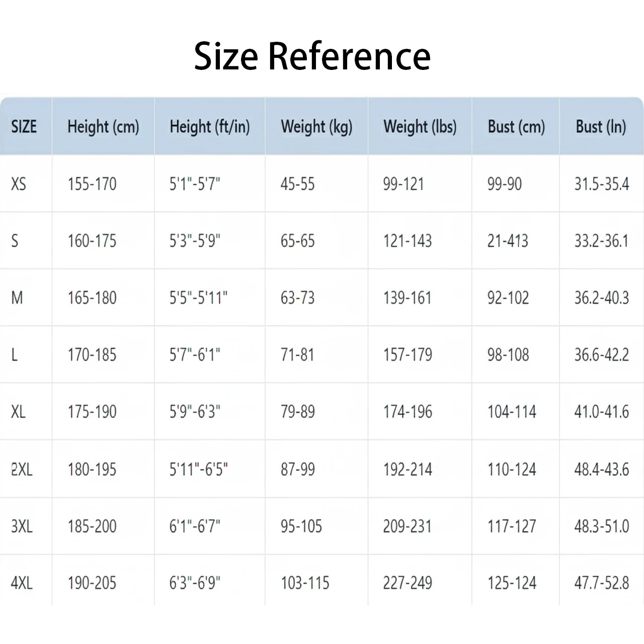Viewport: 644px width, 644px height.
Task: Select the Weight (lbs) column header
Action: tap(420, 127)
